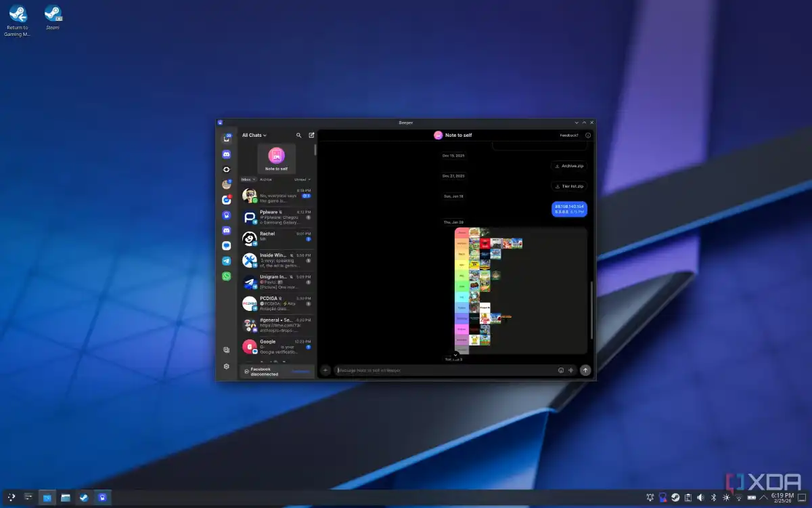Open Beeper settings gear icon
This screenshot has width=812, height=508.
pyautogui.click(x=227, y=366)
